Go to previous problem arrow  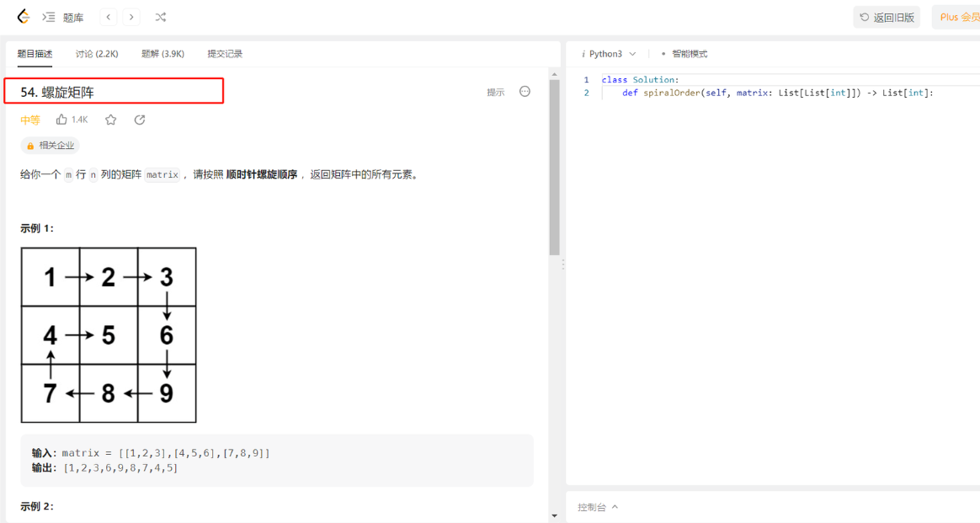click(x=108, y=16)
